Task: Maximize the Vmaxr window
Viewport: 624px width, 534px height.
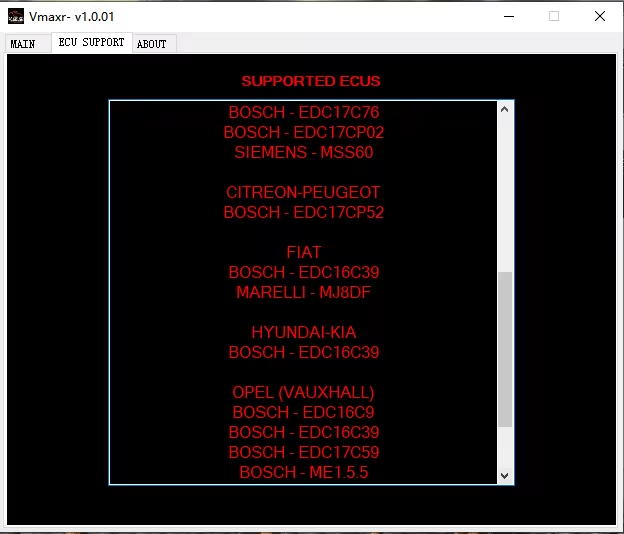Action: pyautogui.click(x=554, y=16)
